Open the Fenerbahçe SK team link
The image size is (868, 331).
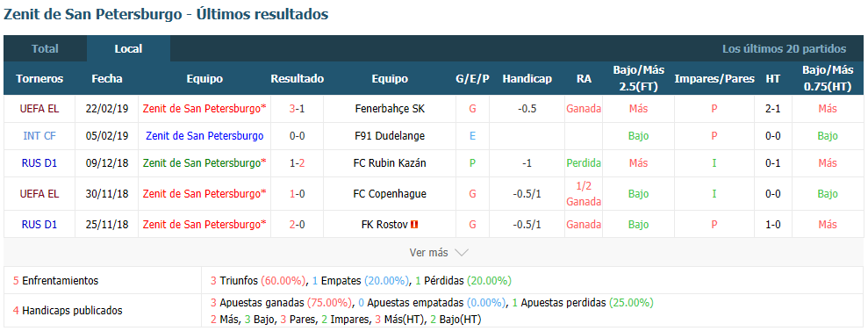click(x=390, y=109)
